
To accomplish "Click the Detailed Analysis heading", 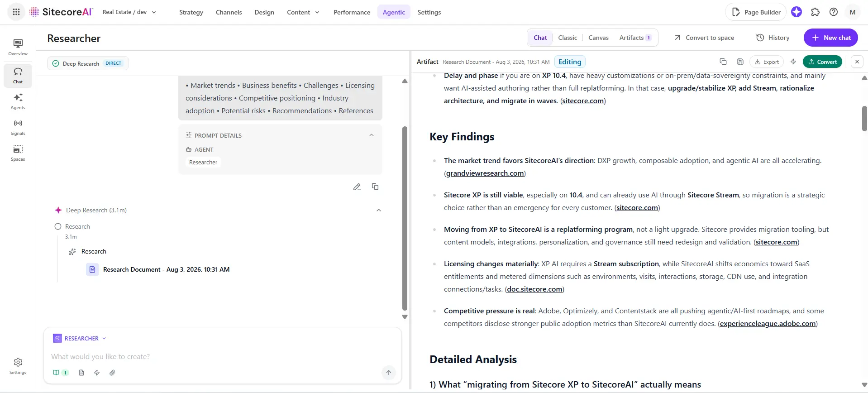I will (x=473, y=359).
